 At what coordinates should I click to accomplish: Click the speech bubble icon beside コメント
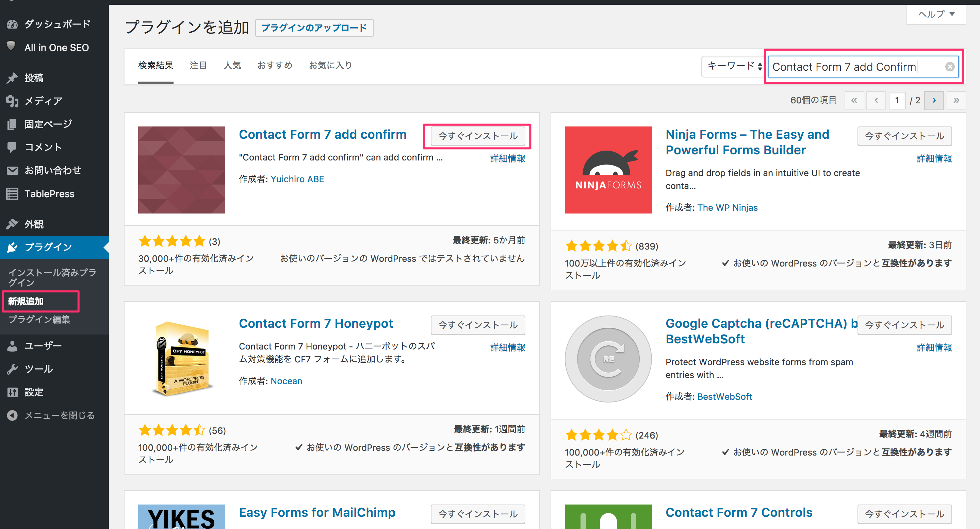[x=12, y=147]
